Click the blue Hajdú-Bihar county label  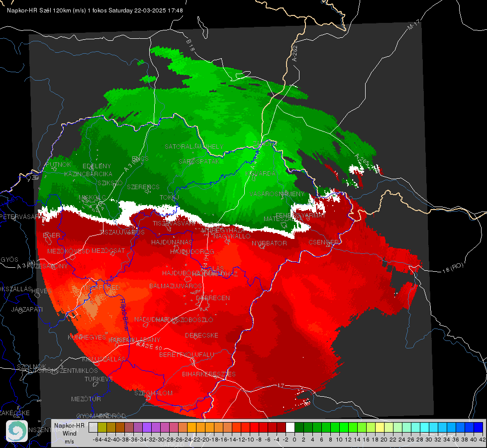[x=123, y=314]
